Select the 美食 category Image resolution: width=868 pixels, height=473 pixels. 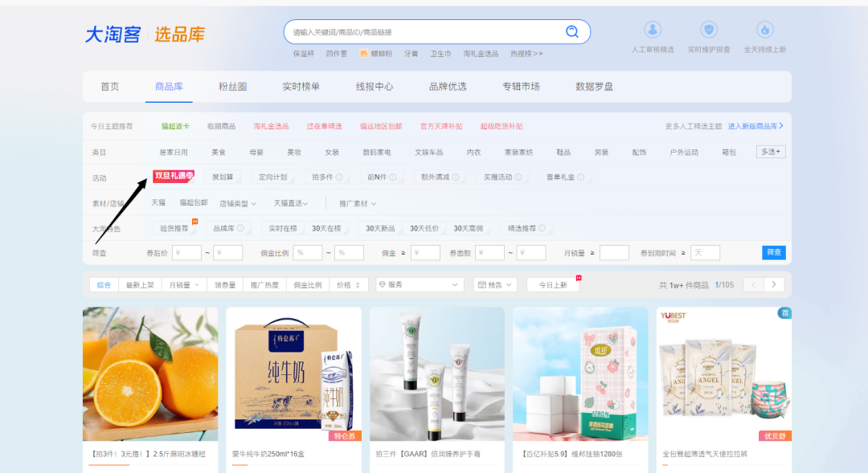point(219,152)
